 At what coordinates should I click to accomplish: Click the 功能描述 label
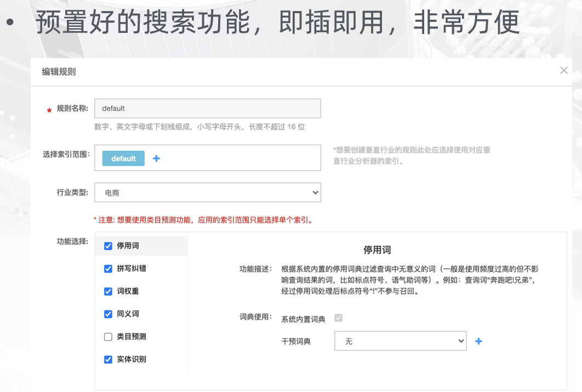[255, 269]
